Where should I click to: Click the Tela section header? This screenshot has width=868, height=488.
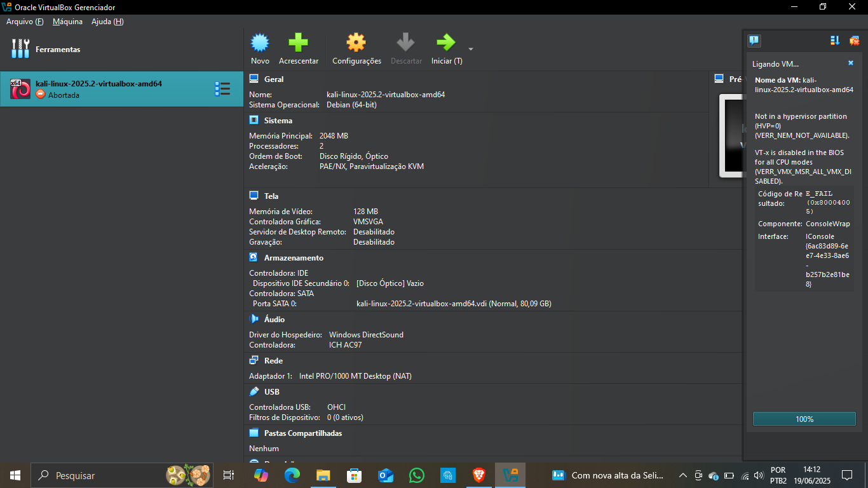click(x=271, y=196)
